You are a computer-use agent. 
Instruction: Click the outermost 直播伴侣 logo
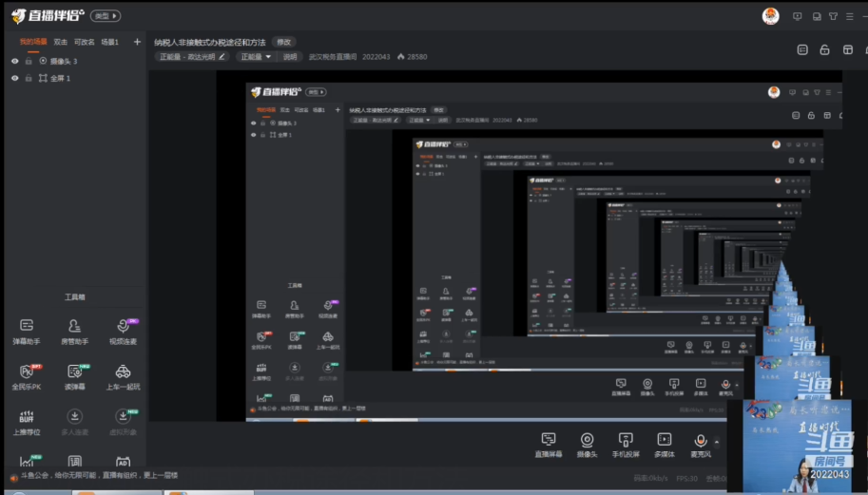tap(48, 16)
